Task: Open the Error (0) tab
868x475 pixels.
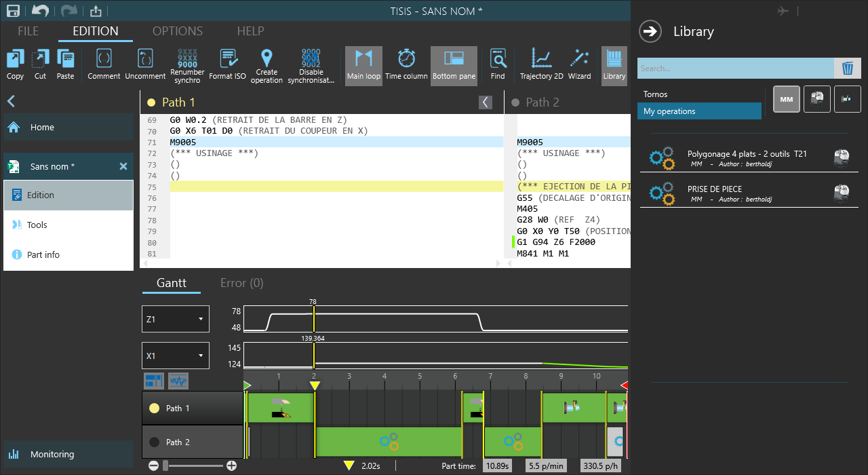Action: (241, 283)
